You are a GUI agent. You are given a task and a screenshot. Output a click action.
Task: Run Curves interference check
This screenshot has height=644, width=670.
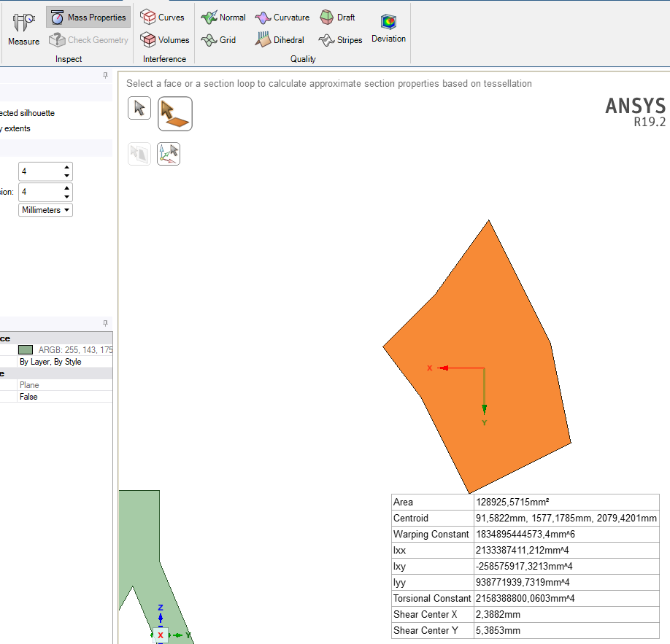[162, 17]
